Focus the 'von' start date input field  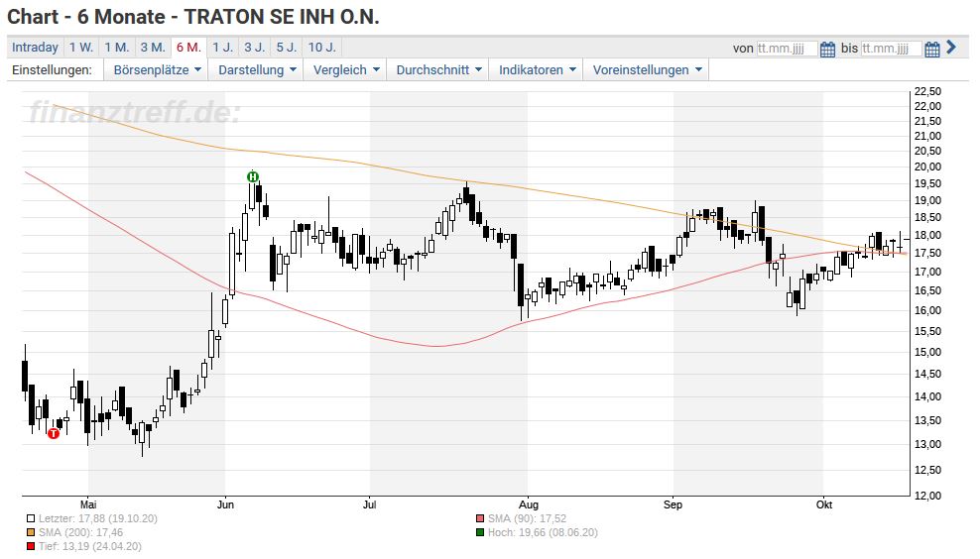tap(787, 49)
